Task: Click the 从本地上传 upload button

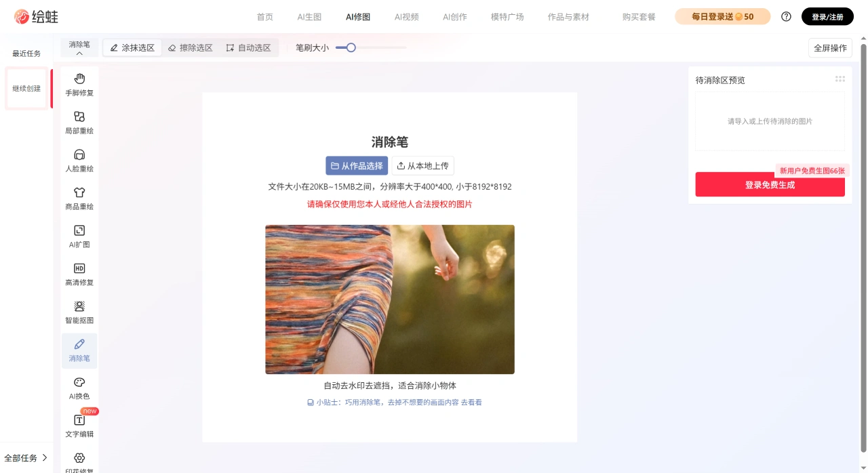Action: [x=423, y=165]
